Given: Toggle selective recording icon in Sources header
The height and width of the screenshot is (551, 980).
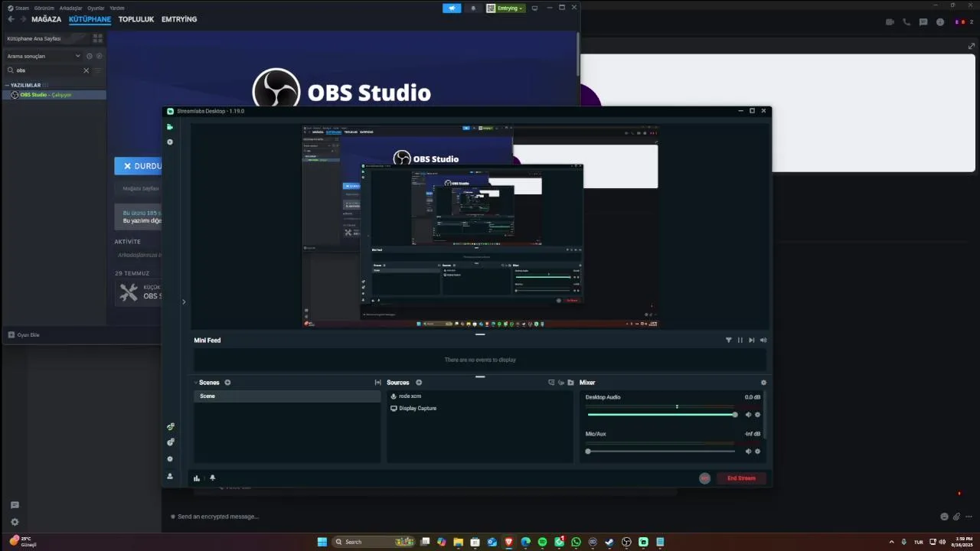Looking at the screenshot, I should click(x=560, y=383).
